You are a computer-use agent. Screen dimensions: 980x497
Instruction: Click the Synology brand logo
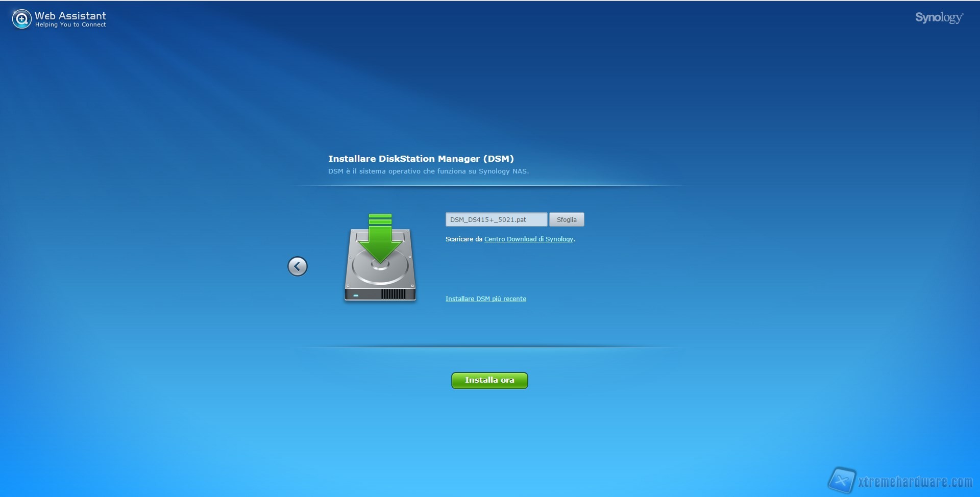point(939,18)
